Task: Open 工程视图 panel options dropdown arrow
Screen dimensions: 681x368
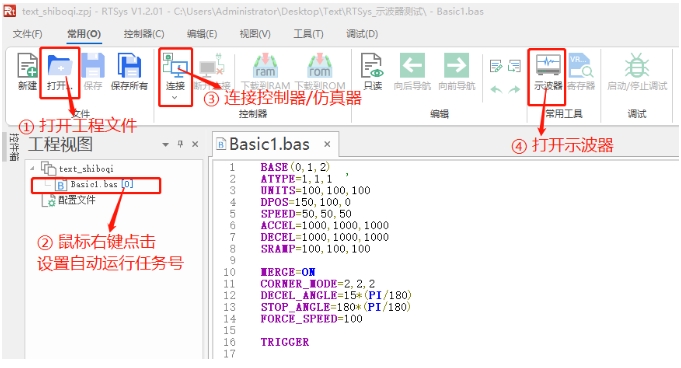Action: (x=165, y=145)
